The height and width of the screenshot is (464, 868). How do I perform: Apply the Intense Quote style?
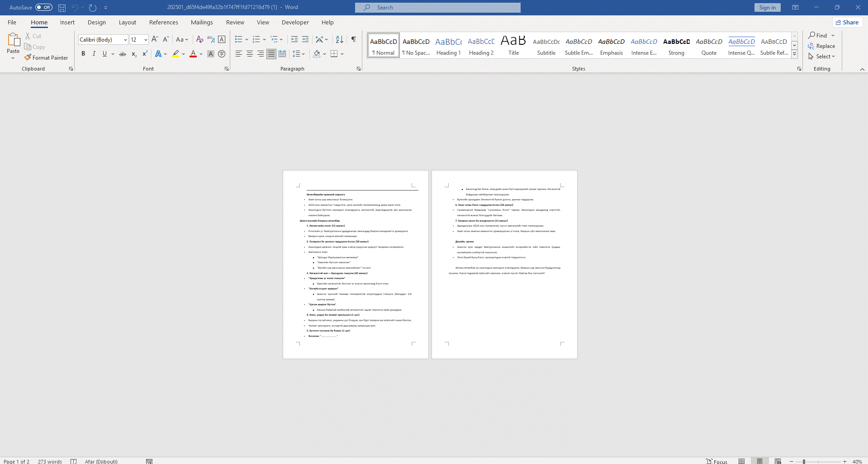click(742, 46)
